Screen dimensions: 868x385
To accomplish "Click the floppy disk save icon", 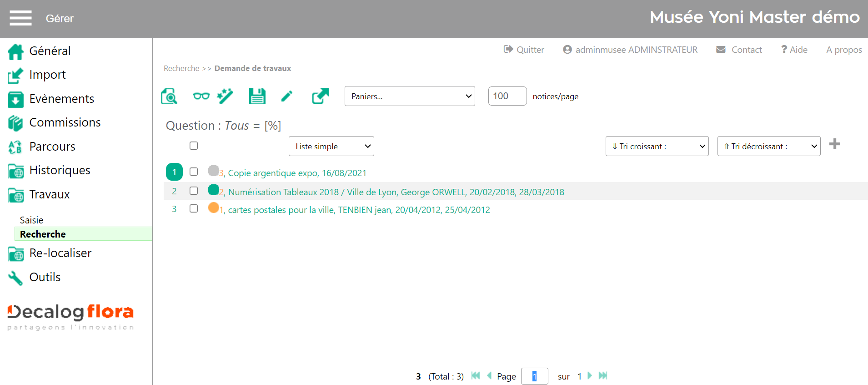I will (257, 96).
